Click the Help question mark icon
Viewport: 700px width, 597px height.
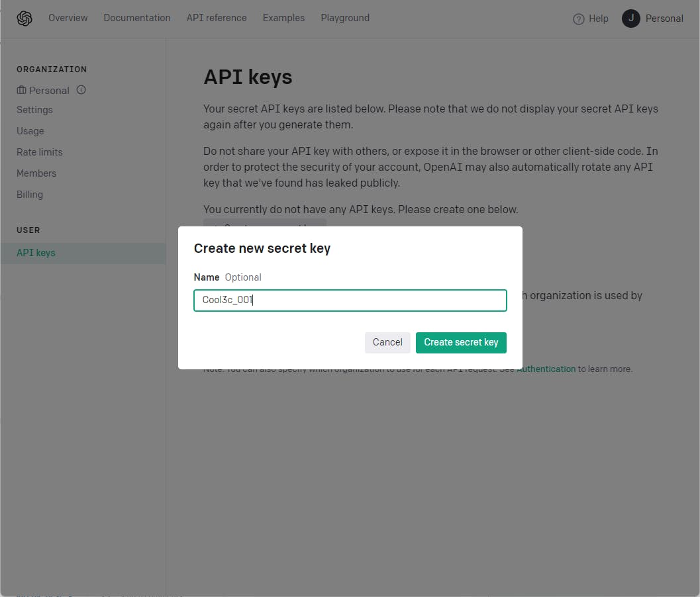tap(579, 19)
